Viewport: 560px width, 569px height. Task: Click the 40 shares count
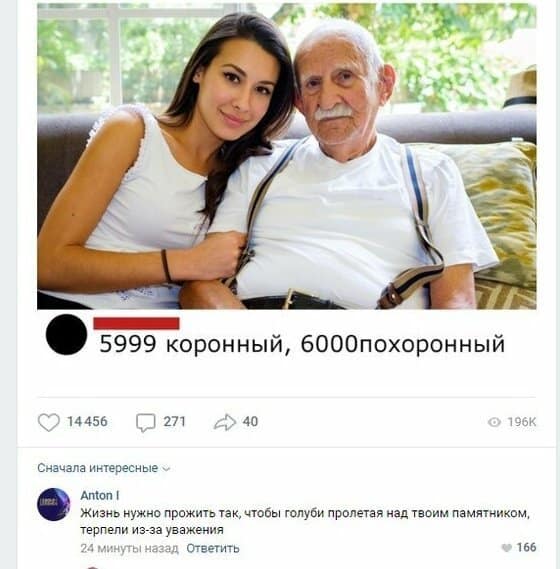click(250, 422)
